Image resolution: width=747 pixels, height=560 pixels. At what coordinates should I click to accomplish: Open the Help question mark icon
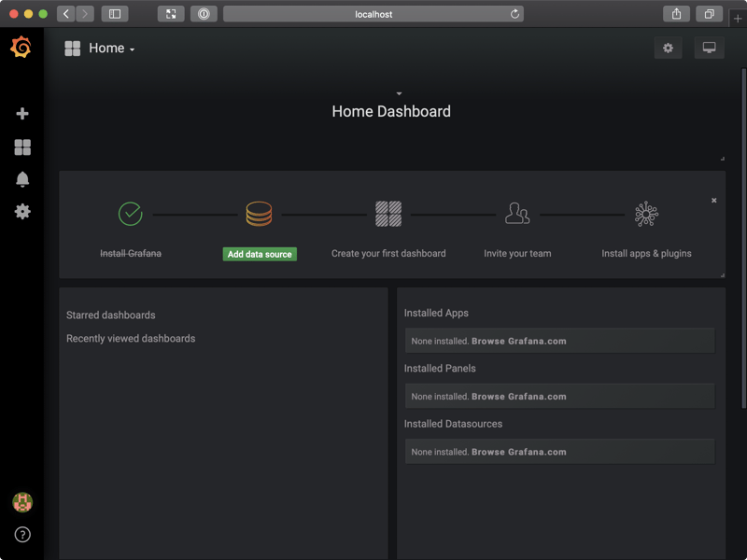[x=22, y=535]
